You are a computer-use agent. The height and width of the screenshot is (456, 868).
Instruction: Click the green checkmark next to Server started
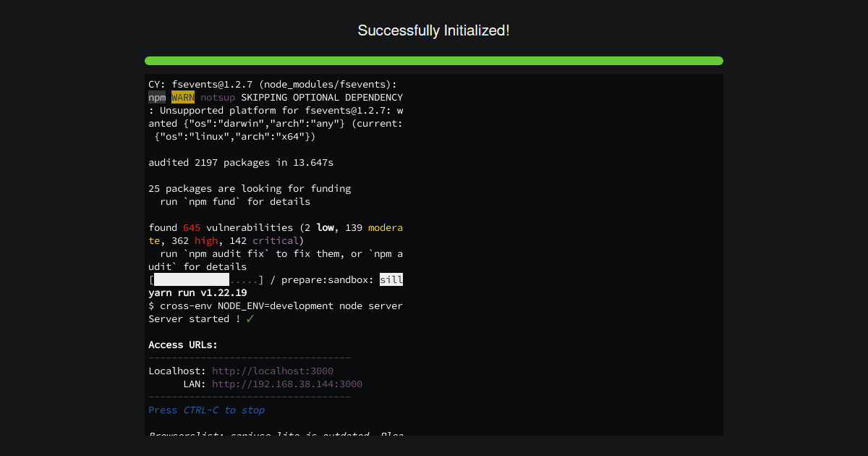(x=250, y=318)
